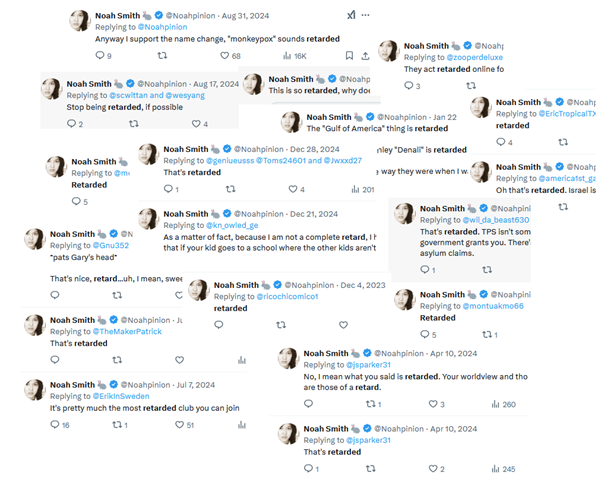Like the Aug 31, 2024 monkeypox tweet
This screenshot has height=479, width=601.
223,56
